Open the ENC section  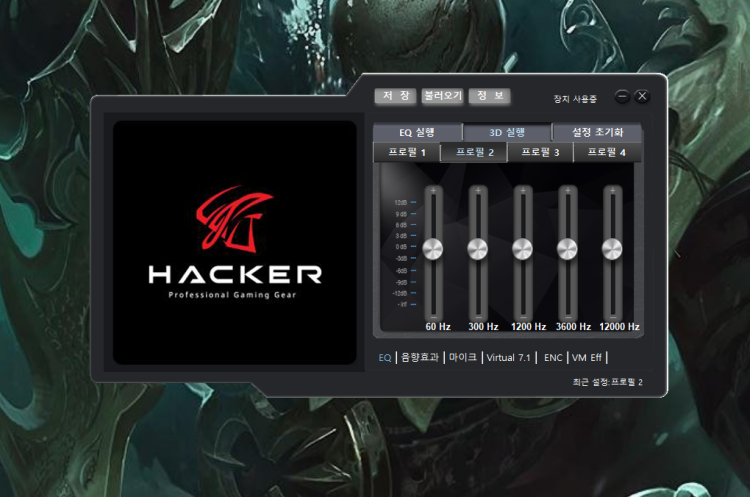(x=553, y=357)
